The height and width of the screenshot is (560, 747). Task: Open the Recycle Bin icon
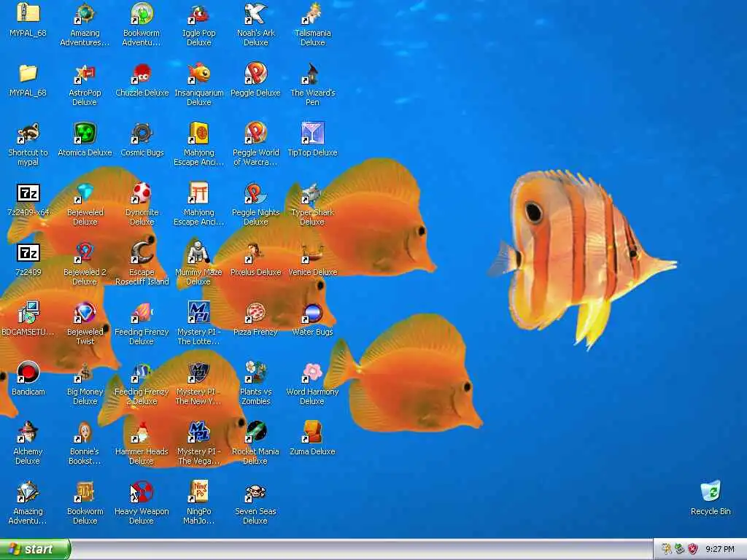(x=711, y=491)
